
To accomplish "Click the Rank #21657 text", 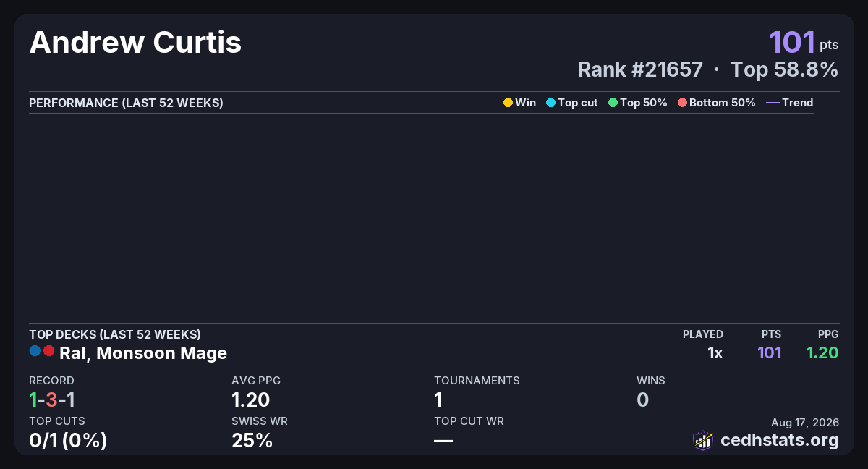I will point(640,69).
